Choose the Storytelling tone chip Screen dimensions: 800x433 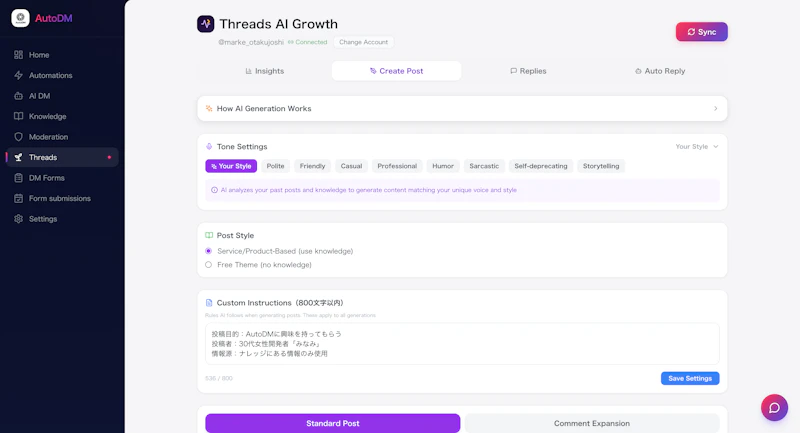[601, 166]
